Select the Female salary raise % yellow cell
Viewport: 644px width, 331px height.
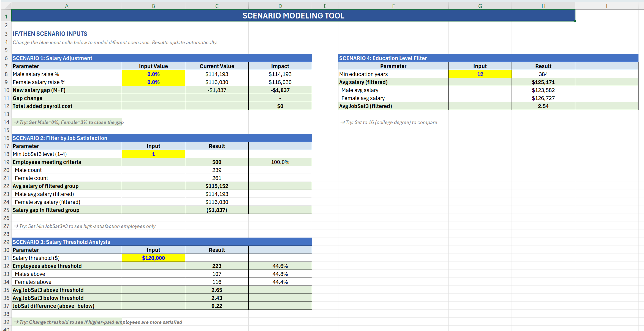pos(153,82)
